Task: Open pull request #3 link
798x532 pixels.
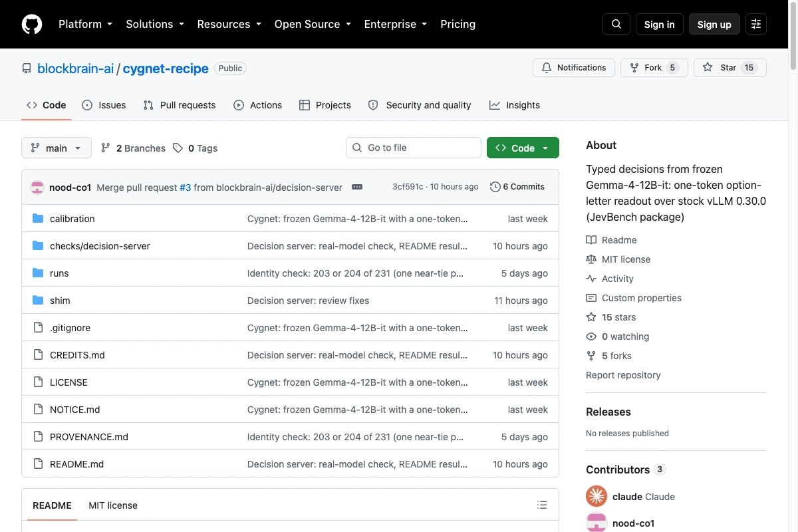Action: 185,188
